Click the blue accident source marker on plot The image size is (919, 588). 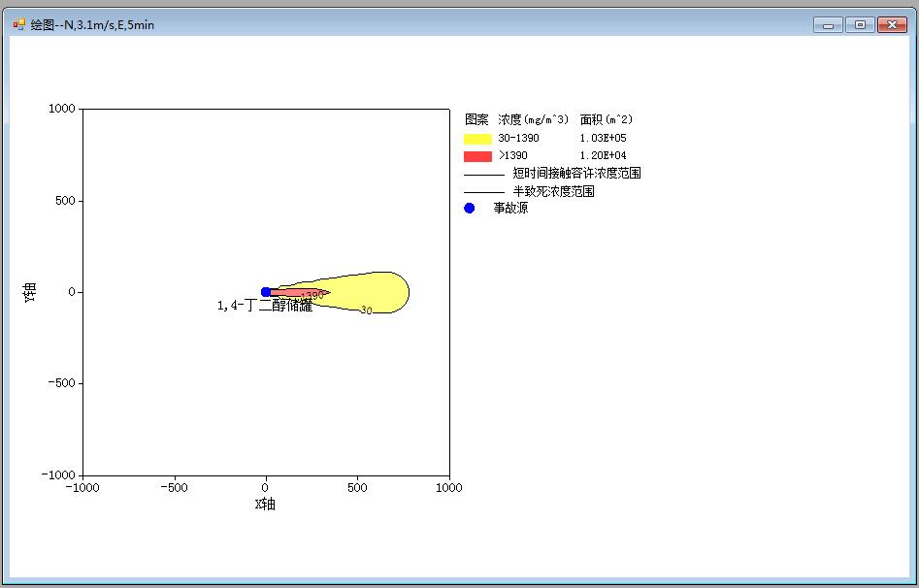[266, 292]
